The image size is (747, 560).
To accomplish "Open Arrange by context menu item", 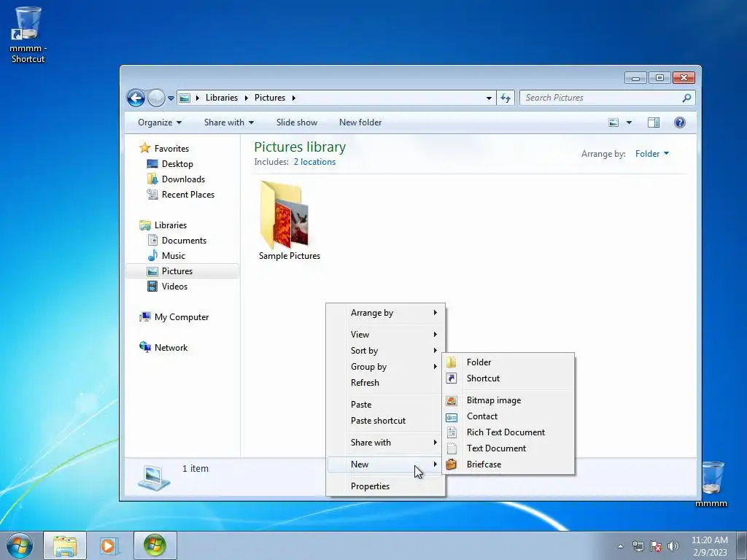I will 386,313.
